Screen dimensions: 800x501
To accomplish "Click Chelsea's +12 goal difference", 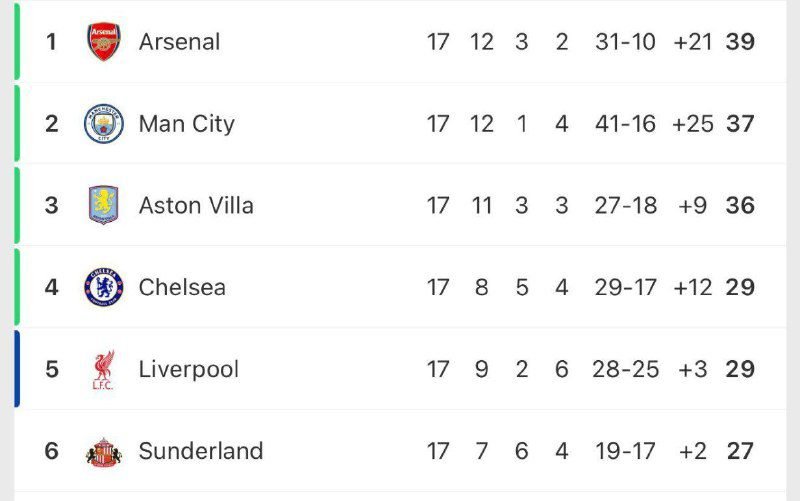I will pos(692,287).
